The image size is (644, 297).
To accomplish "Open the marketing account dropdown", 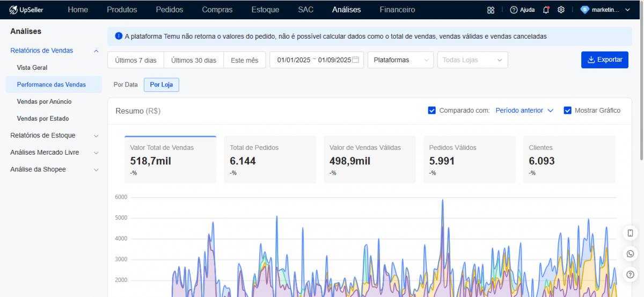I will (606, 10).
